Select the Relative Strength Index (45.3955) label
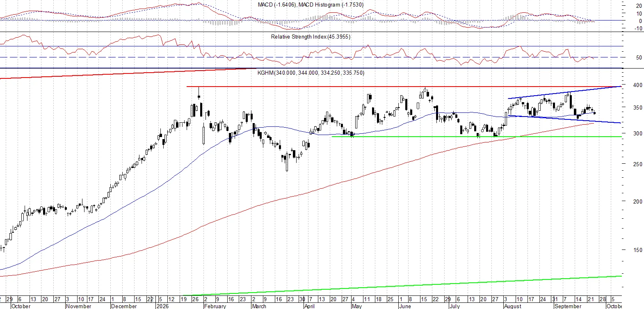This screenshot has width=644, height=309. pyautogui.click(x=311, y=37)
